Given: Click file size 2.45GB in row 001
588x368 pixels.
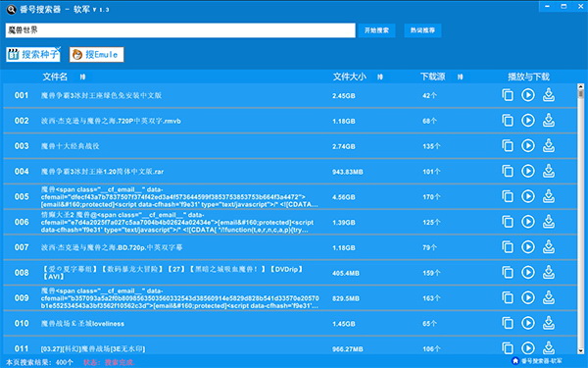Looking at the screenshot, I should 344,96.
